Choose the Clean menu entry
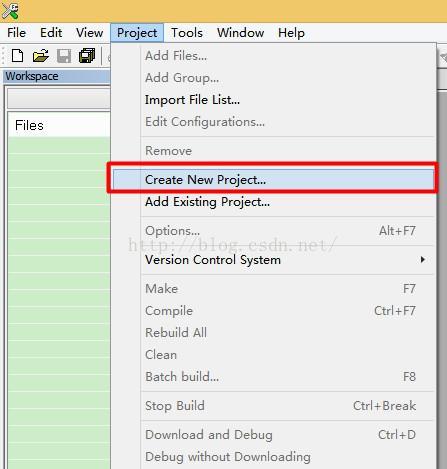Viewport: 447px width, 469px height. point(273,355)
